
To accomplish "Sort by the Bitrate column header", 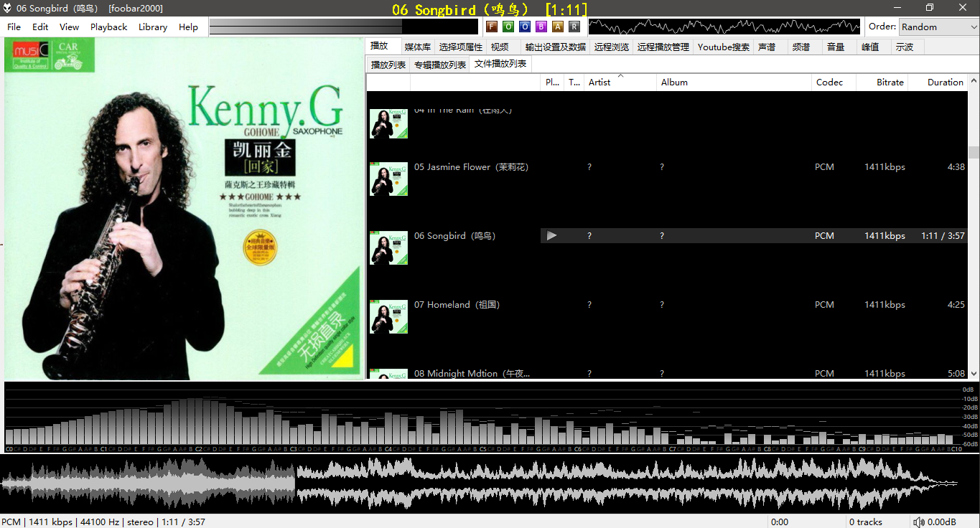I will click(x=882, y=82).
